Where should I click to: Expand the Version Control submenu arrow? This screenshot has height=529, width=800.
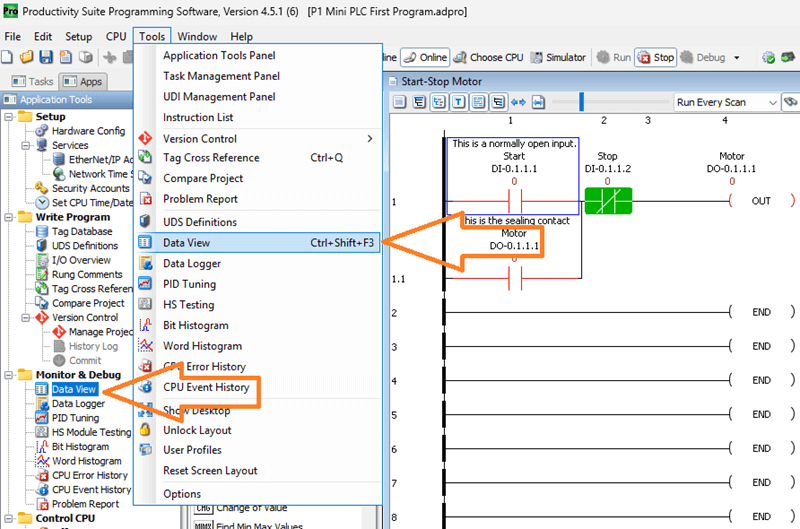tap(370, 139)
